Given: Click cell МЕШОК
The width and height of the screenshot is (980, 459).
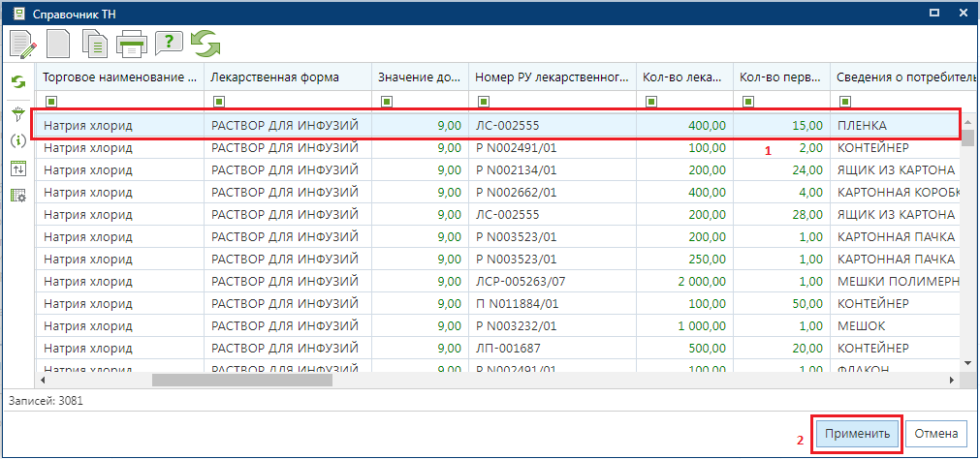Looking at the screenshot, I should click(x=895, y=325).
